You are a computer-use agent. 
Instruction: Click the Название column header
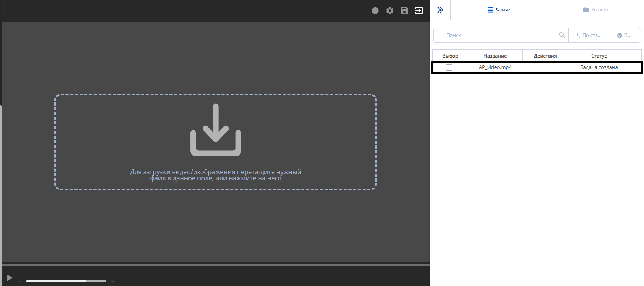495,56
